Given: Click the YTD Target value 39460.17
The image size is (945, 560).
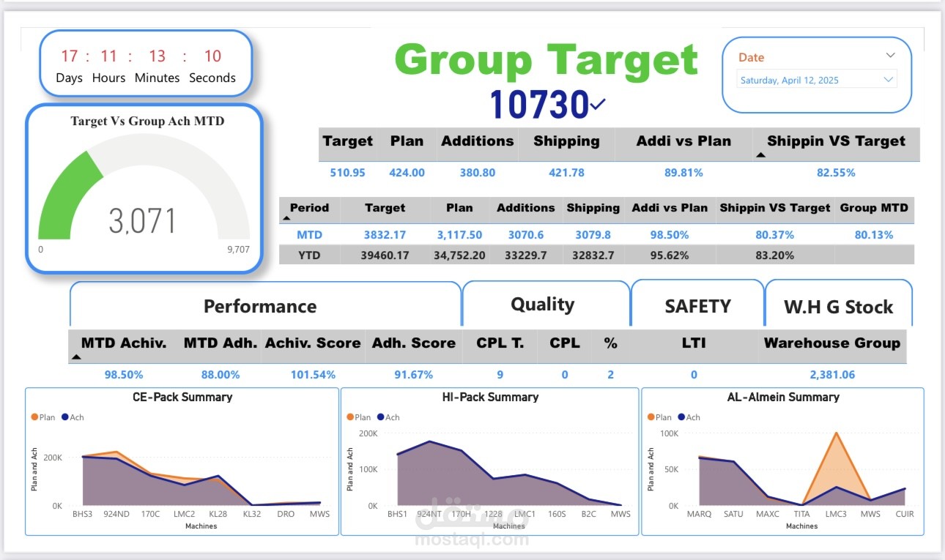Looking at the screenshot, I should [385, 255].
